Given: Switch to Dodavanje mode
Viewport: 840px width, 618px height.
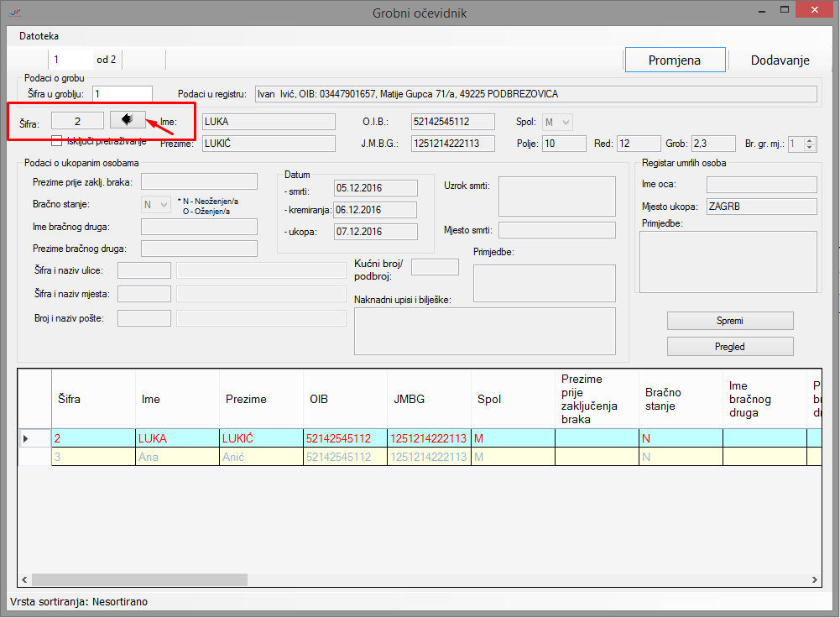Looking at the screenshot, I should point(780,60).
